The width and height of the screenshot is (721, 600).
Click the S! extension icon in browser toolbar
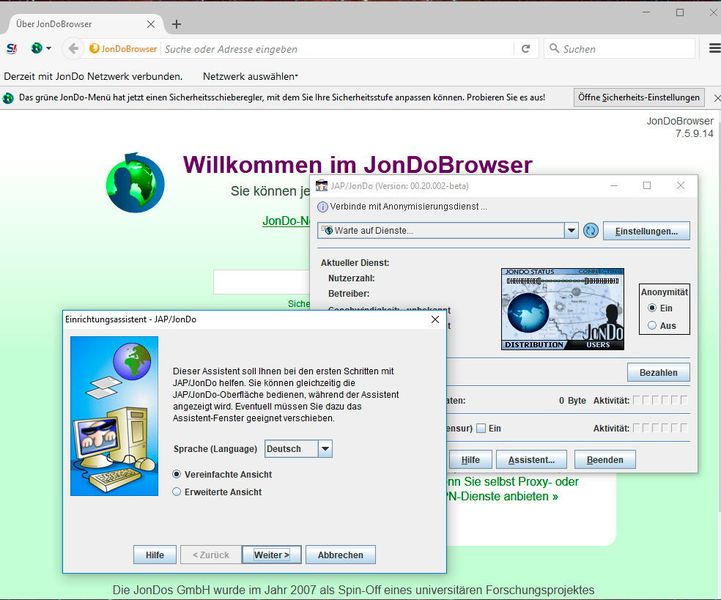11,48
